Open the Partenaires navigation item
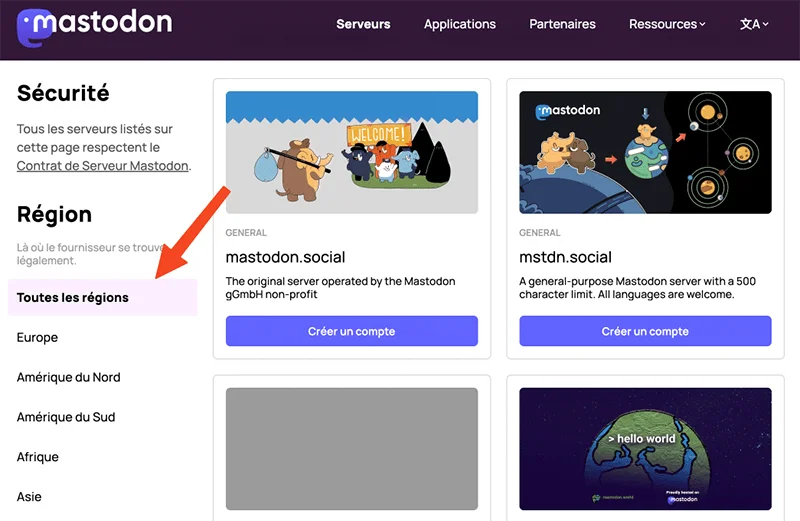800x521 pixels. tap(562, 24)
